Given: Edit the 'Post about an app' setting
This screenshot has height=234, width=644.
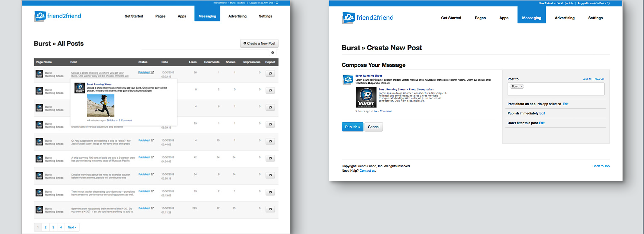Looking at the screenshot, I should click(565, 104).
